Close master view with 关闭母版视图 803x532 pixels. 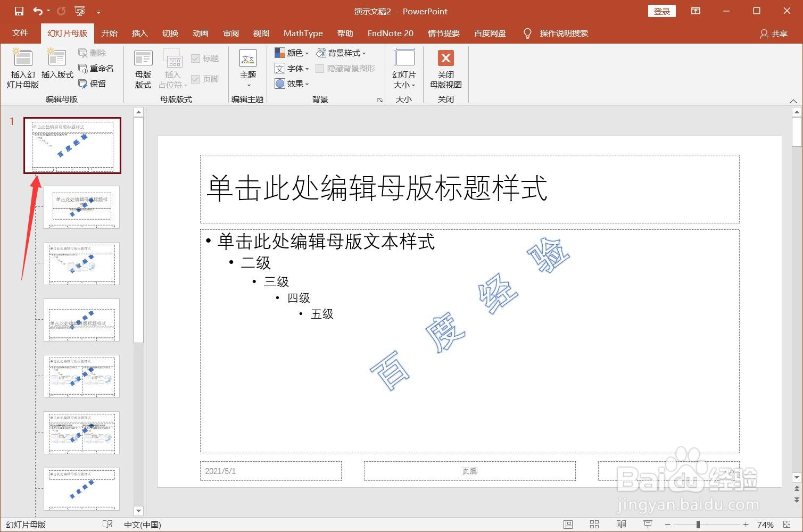(445, 69)
